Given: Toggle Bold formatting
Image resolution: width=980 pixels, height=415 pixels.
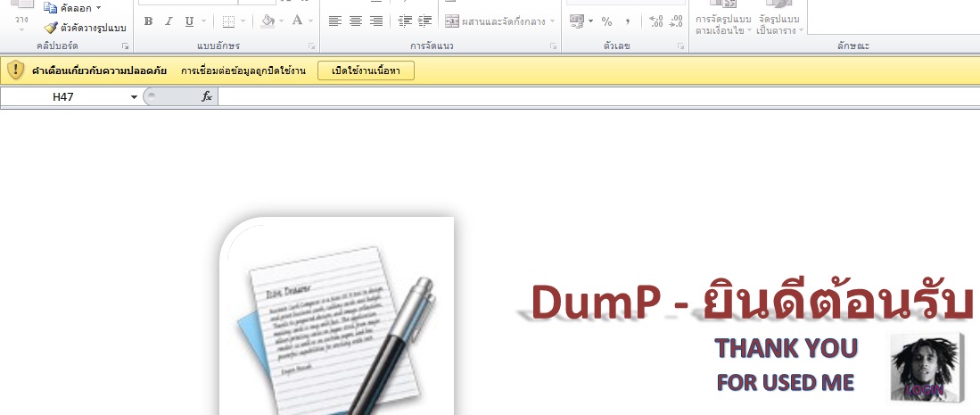Looking at the screenshot, I should [x=148, y=21].
